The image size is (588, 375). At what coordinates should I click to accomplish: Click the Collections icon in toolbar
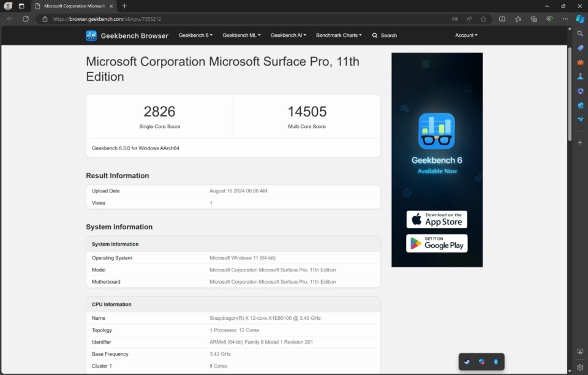coord(534,19)
